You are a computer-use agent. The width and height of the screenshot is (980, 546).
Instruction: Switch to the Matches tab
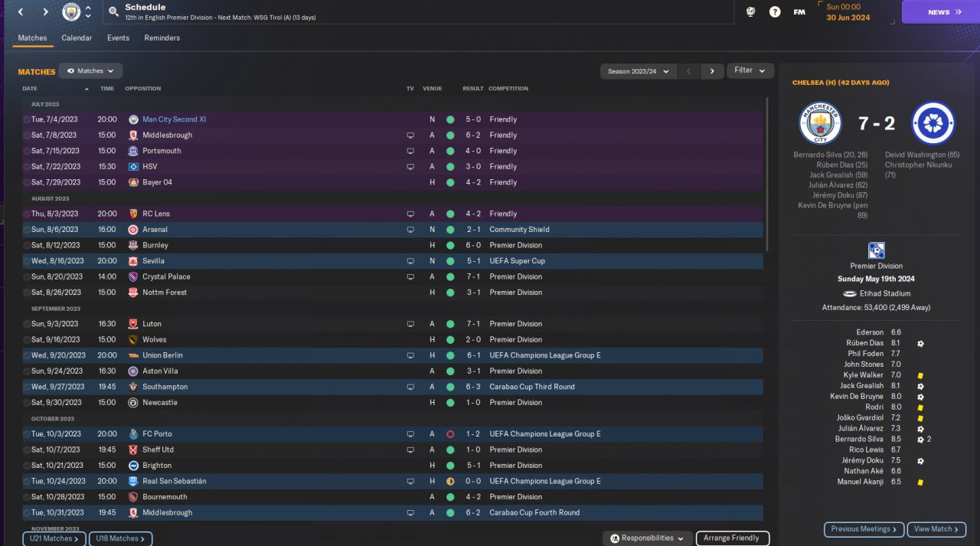(32, 38)
